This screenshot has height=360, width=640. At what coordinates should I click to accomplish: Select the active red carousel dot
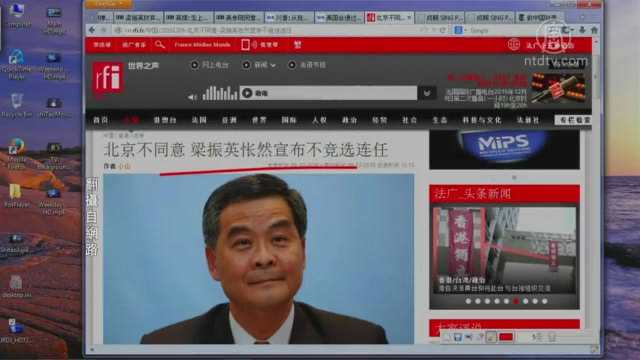pos(516,301)
